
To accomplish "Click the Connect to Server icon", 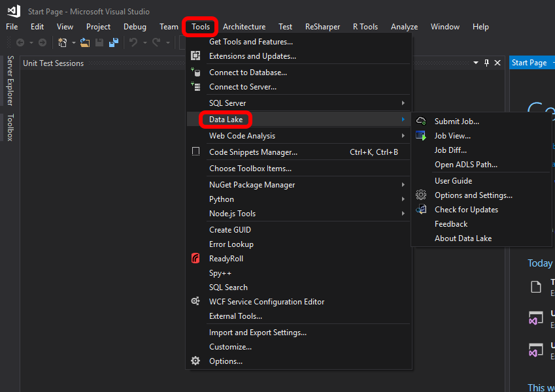I will pyautogui.click(x=195, y=86).
